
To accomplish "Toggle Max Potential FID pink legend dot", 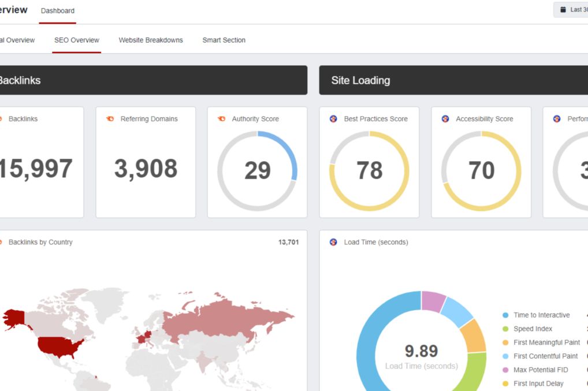I will pos(505,370).
